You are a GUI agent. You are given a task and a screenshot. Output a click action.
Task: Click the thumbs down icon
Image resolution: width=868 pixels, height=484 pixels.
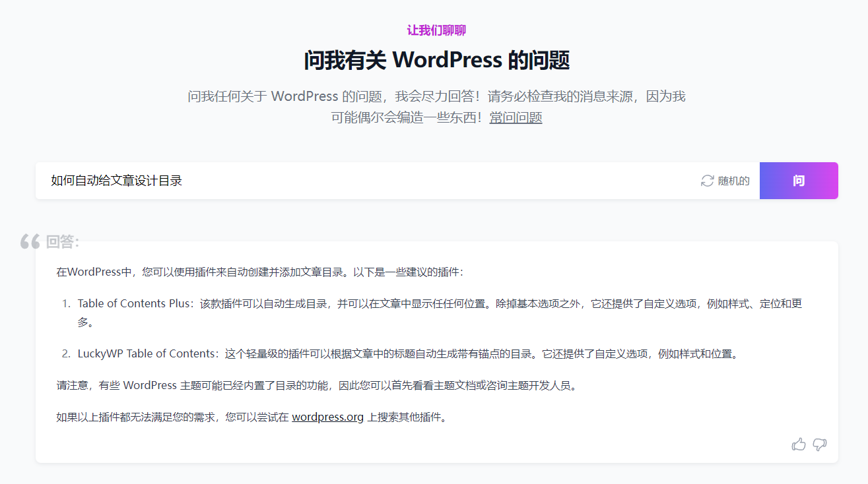coord(820,444)
